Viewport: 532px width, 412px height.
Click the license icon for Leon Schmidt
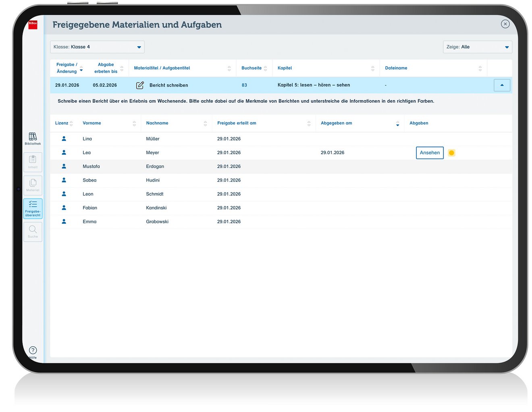(x=64, y=194)
